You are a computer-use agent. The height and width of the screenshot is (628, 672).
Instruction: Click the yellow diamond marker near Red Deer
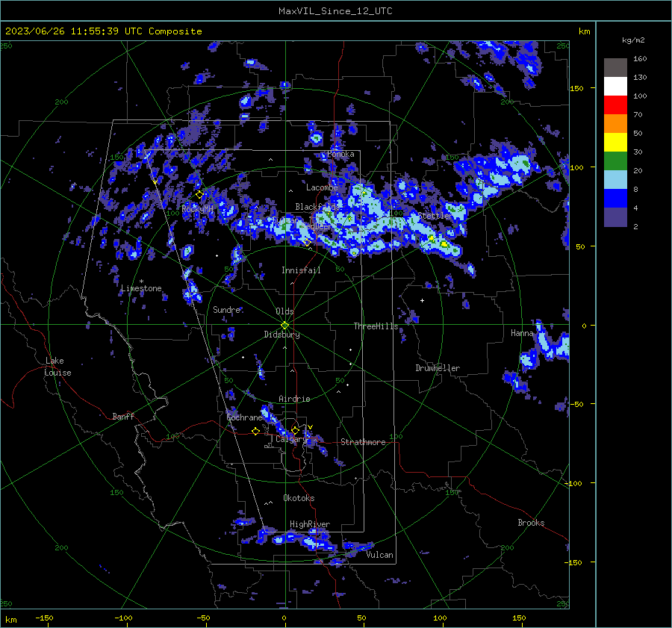click(x=307, y=242)
